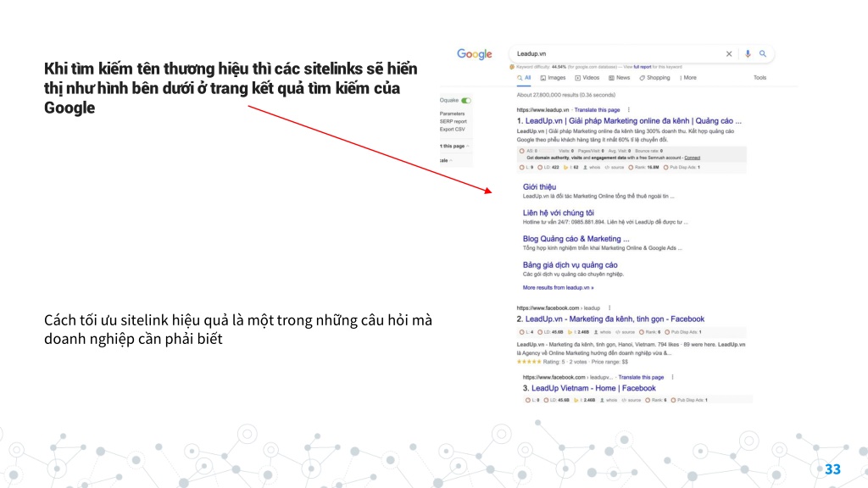Open the 'Giới thiệu' sitelink
Image resolution: width=868 pixels, height=488 pixels.
(539, 187)
